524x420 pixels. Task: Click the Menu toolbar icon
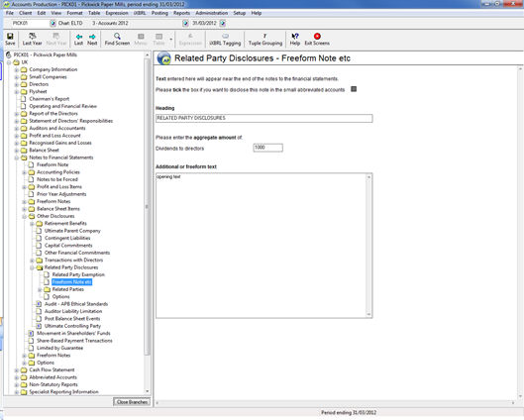tap(141, 39)
